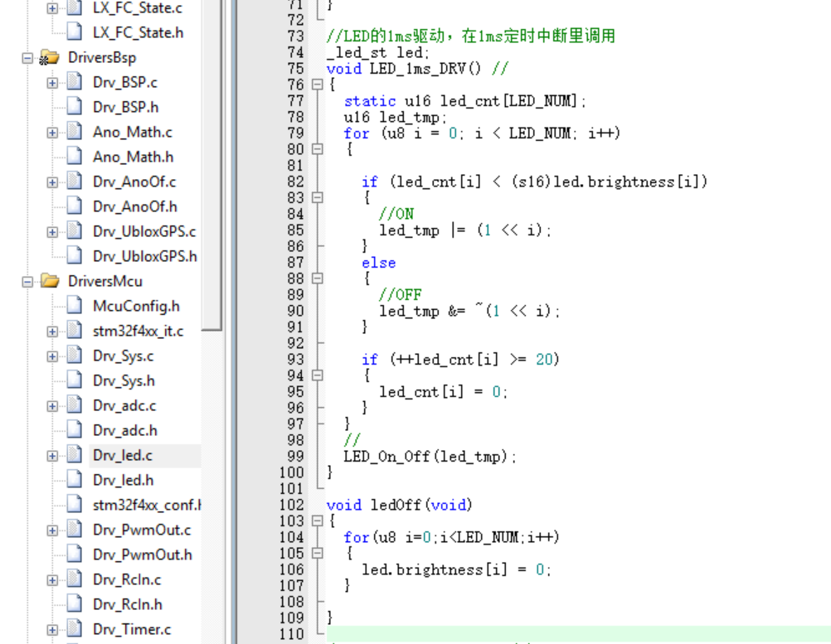831x644 pixels.
Task: Expand Drv_Timer.c file node
Action: click(52, 630)
